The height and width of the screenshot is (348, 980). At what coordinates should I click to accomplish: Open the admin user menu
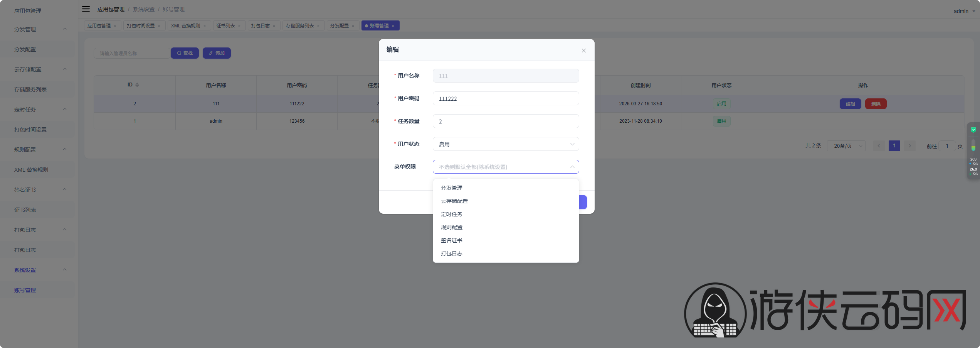963,11
